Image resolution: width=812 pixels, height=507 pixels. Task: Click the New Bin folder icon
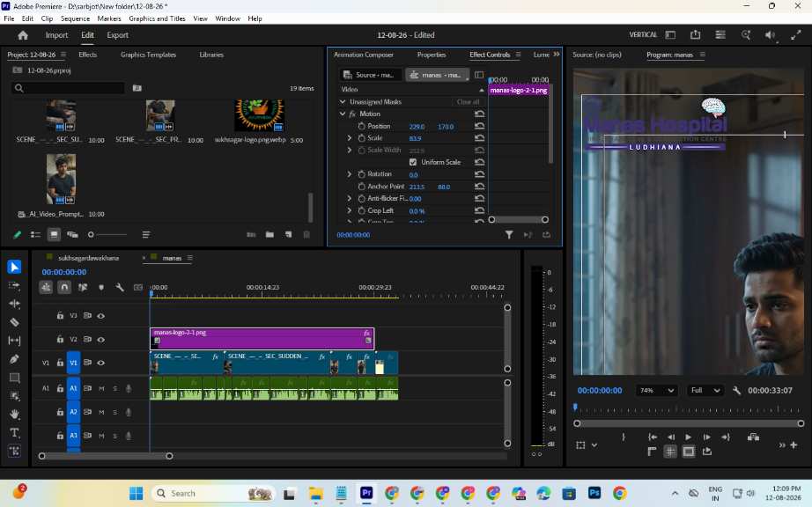coord(269,235)
